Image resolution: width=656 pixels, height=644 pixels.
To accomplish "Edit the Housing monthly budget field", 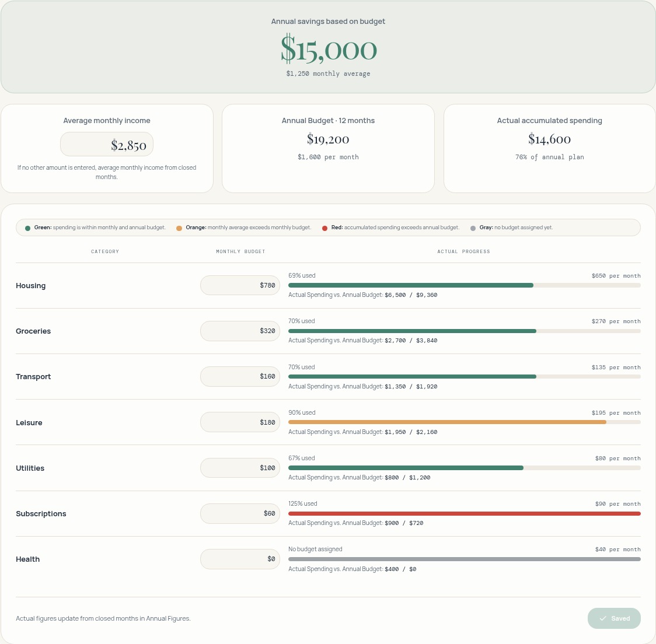I will pyautogui.click(x=240, y=285).
